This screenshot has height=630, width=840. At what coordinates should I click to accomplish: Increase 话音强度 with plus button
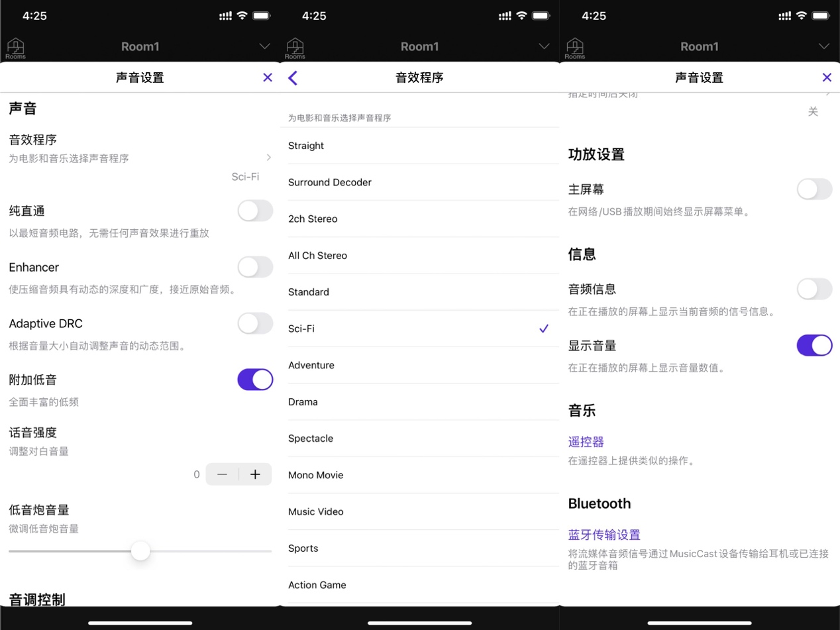pos(255,474)
